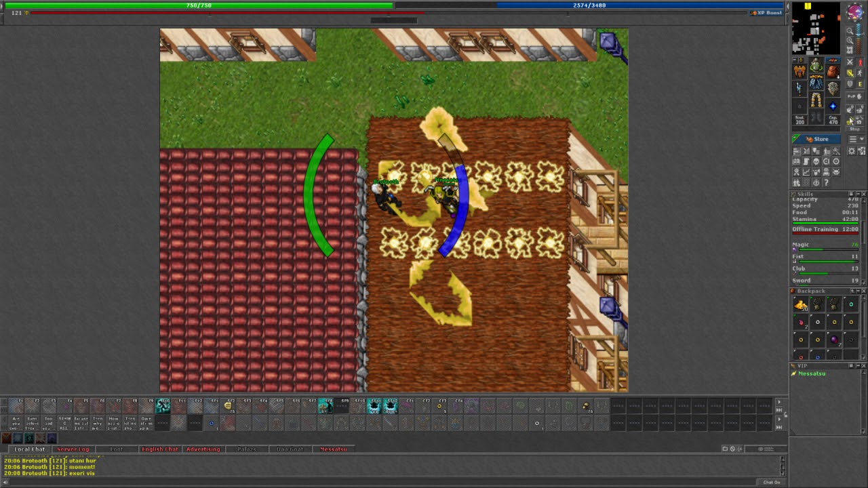The image size is (868, 488).
Task: Click the green health bar at top
Action: coord(199,5)
